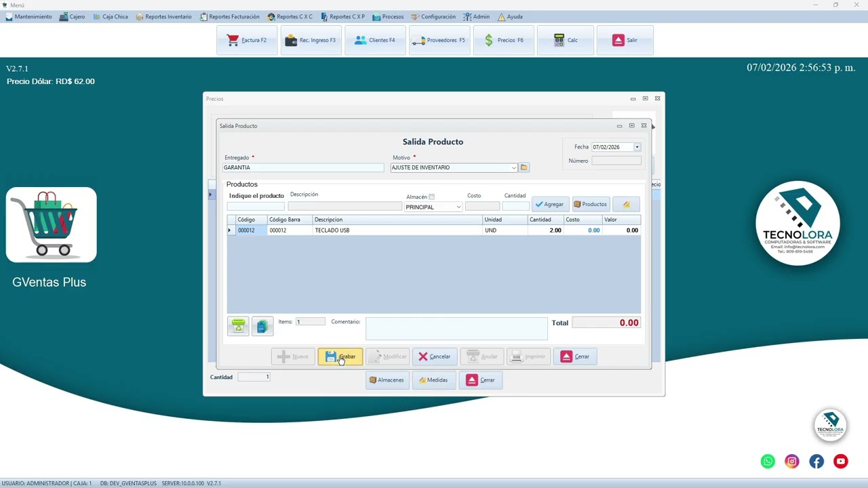Expand the Almacén PRINCIPAL dropdown
Screen dimensions: 868x488
(x=458, y=207)
